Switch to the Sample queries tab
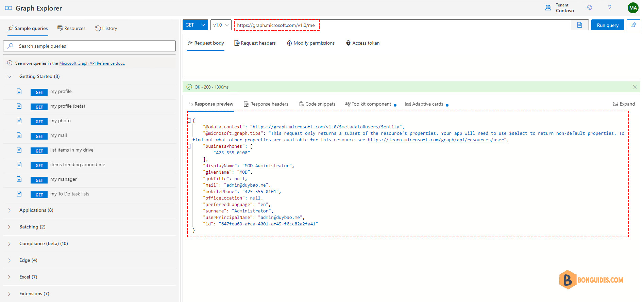This screenshot has width=644, height=302. pos(28,29)
